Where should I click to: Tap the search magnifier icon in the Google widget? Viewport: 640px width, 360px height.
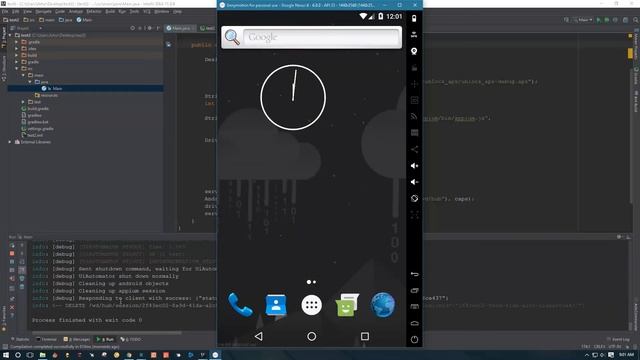pos(232,37)
